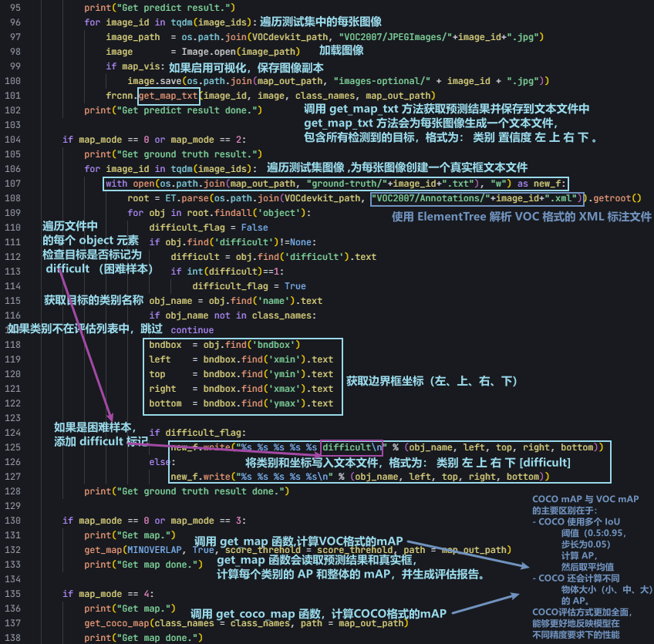Viewport: 654px width, 644px height.
Task: Click MINOVERLAP argument in get_map call
Action: click(154, 550)
